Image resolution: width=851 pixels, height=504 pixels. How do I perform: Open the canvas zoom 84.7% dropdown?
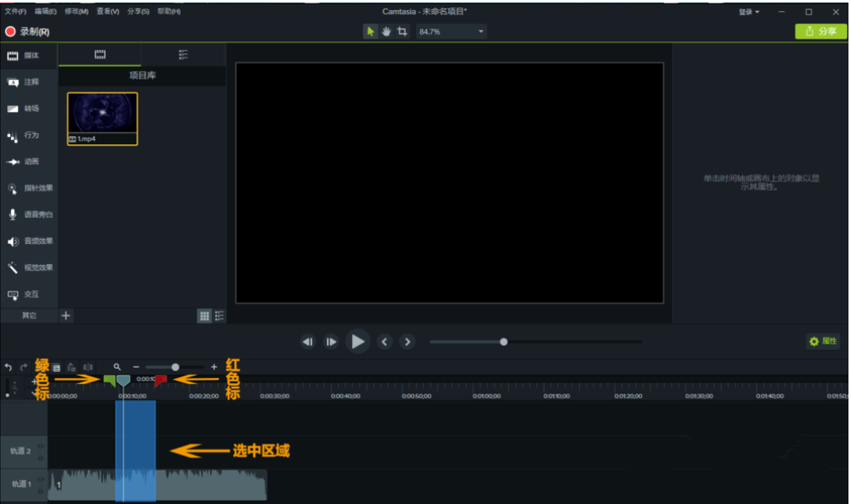click(451, 31)
